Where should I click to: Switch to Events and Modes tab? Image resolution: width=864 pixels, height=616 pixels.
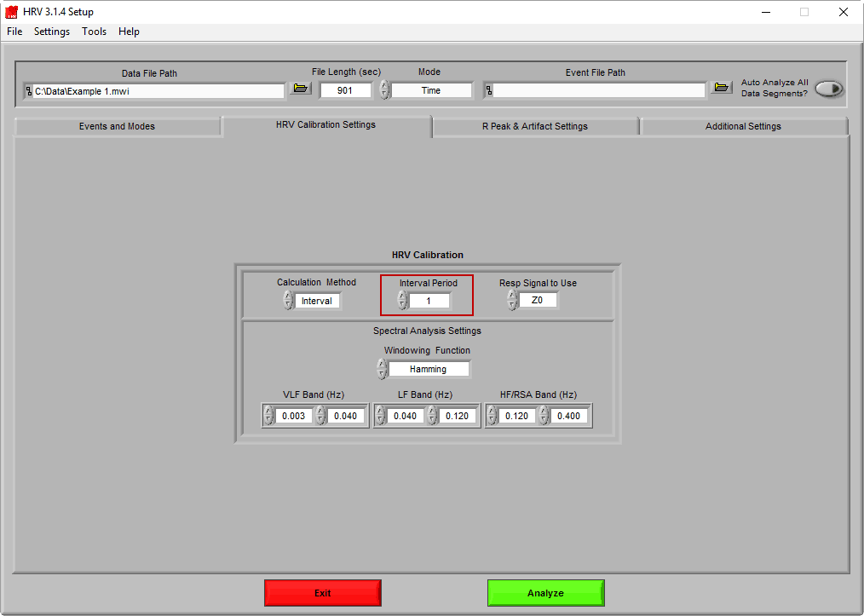117,126
